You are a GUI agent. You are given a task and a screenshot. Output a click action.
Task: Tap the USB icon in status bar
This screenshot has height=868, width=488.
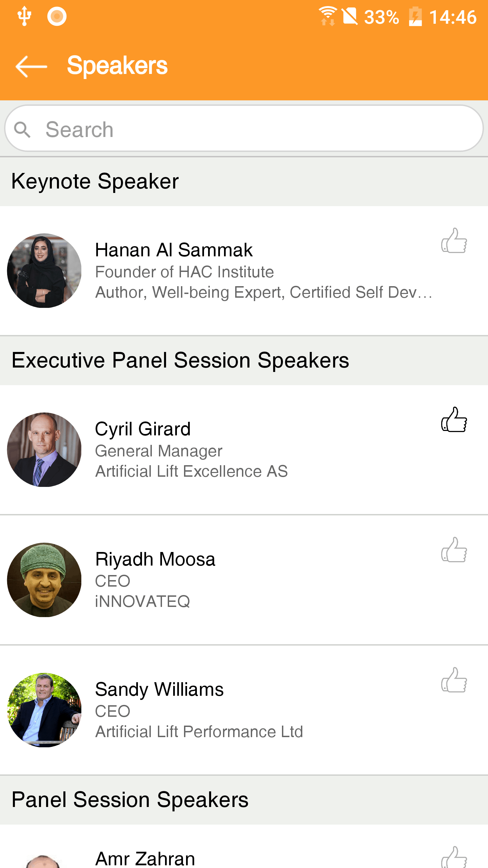[24, 16]
